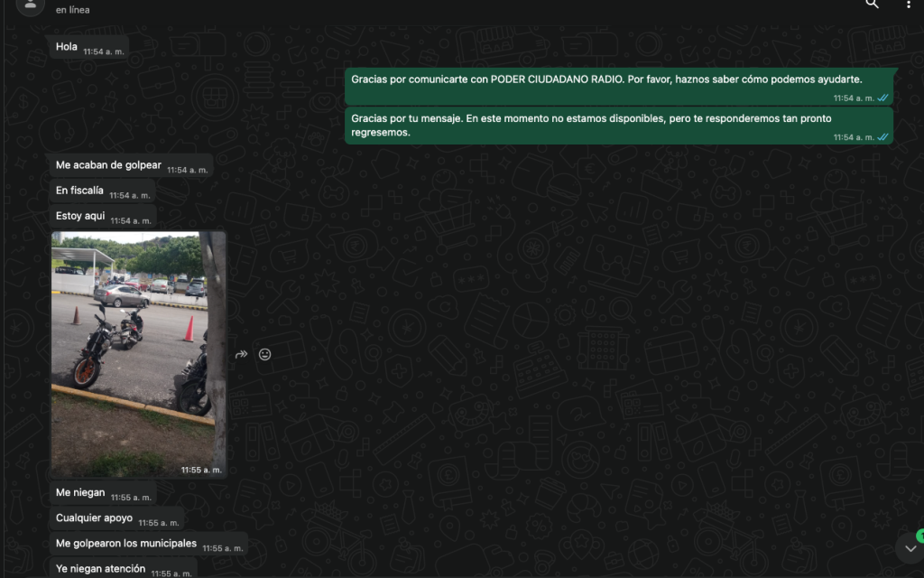The width and height of the screenshot is (924, 578).
Task: Click the green unread message badge
Action: (x=919, y=536)
